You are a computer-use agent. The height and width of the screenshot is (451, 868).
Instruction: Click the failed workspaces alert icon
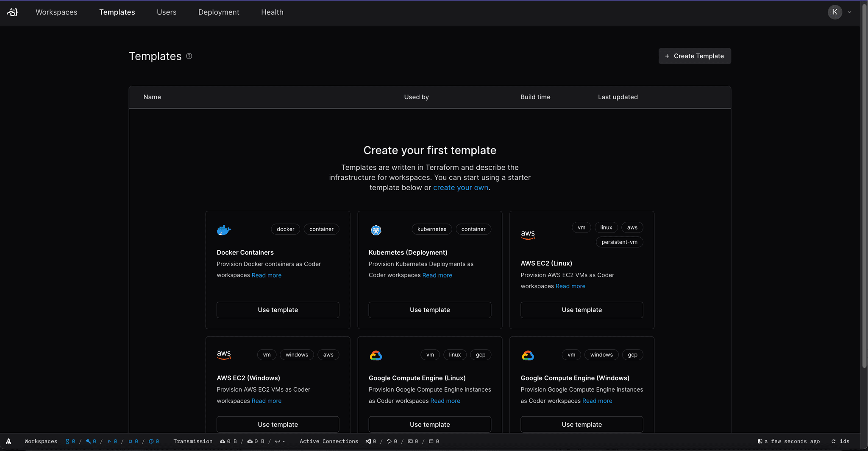(x=151, y=441)
